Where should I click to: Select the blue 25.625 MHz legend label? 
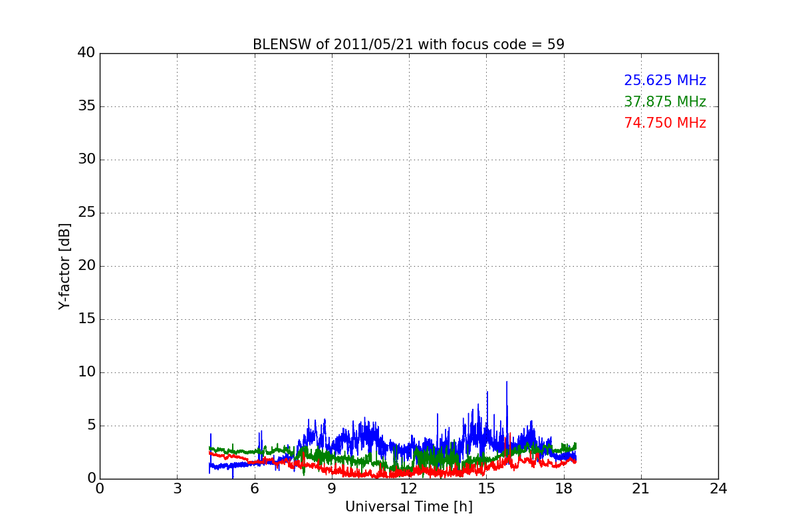(x=665, y=80)
